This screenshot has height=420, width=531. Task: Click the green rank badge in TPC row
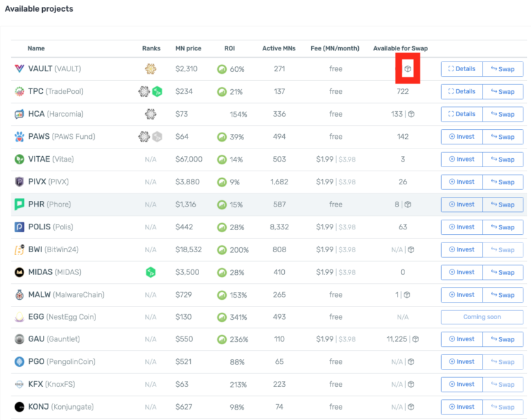click(157, 92)
